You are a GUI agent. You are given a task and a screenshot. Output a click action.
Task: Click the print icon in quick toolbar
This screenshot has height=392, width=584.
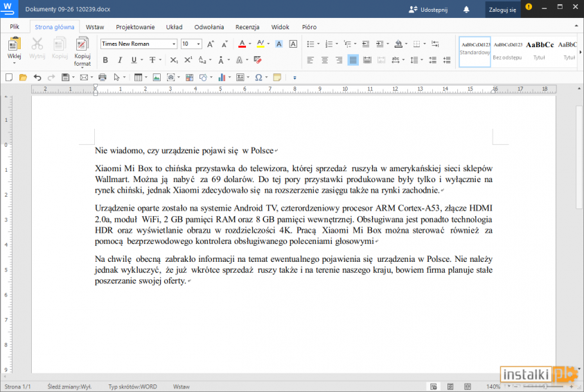(103, 77)
